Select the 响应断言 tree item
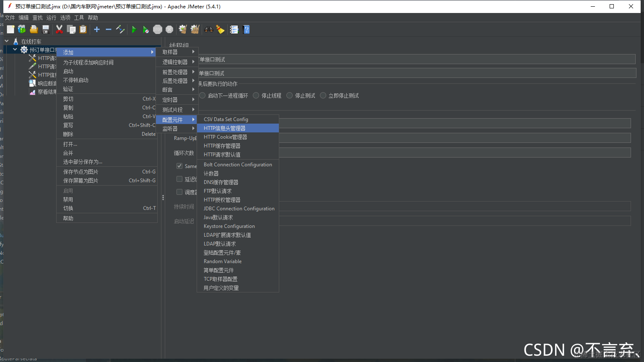 pyautogui.click(x=47, y=83)
